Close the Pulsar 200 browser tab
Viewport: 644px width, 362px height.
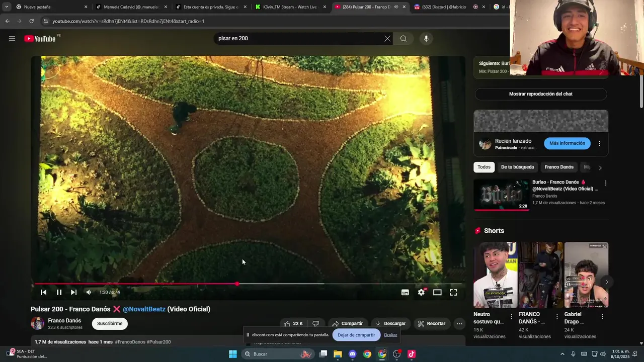point(404,7)
